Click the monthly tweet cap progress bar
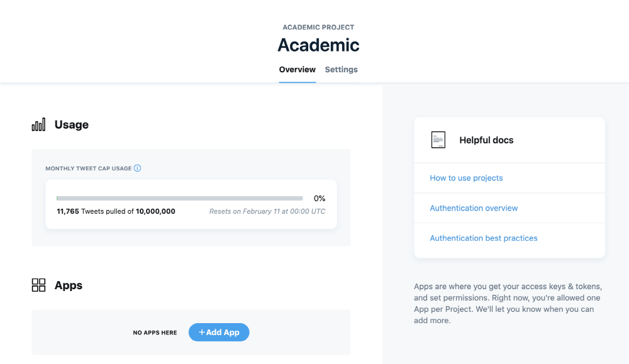 coord(179,198)
